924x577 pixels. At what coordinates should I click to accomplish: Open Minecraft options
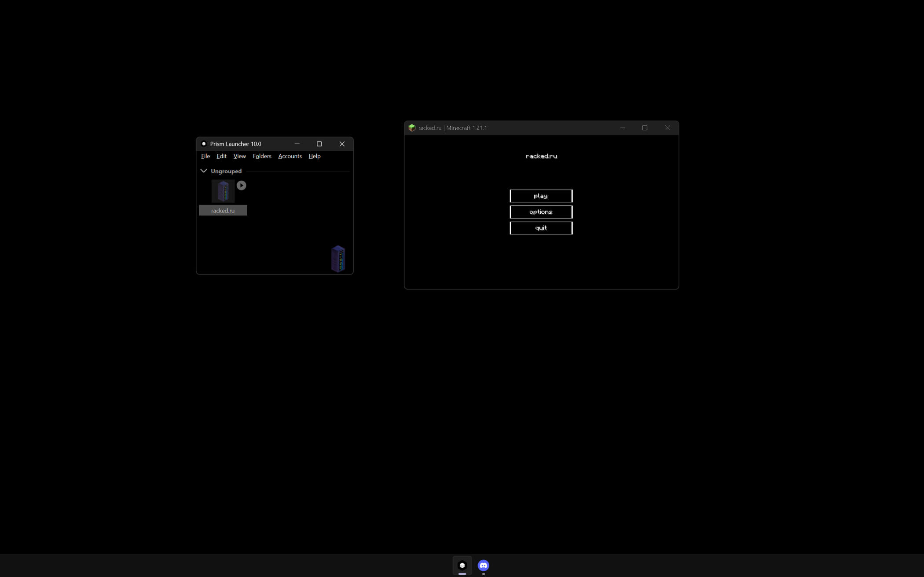click(541, 212)
